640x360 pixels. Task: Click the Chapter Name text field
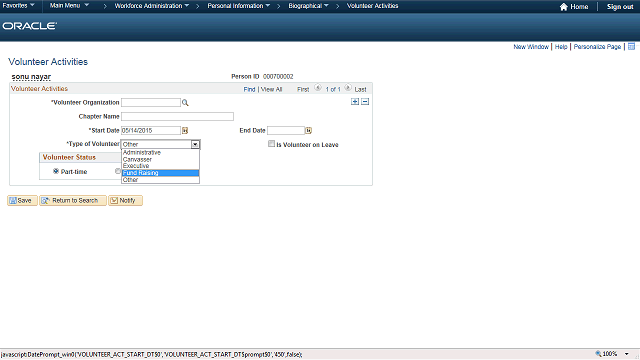click(x=178, y=116)
